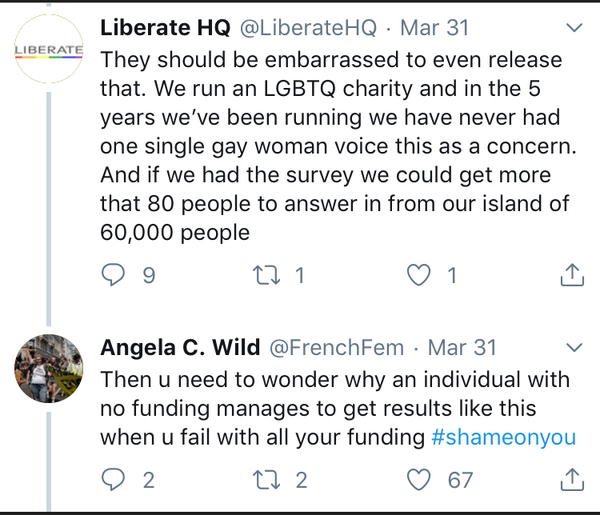This screenshot has height=515, width=600.
Task: Open Liberate HQ tweet's Mar 31 timestamp
Action: pyautogui.click(x=444, y=26)
